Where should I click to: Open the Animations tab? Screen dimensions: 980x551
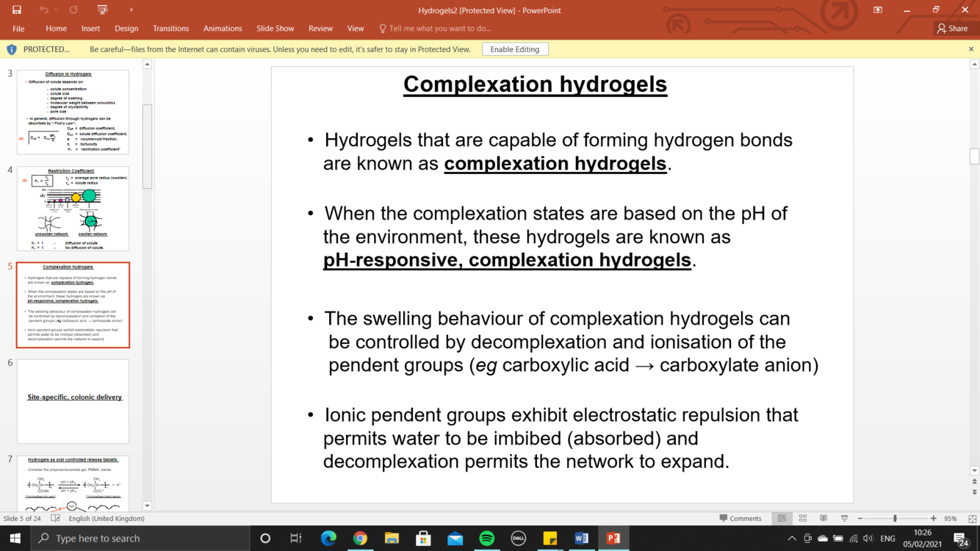coord(223,29)
